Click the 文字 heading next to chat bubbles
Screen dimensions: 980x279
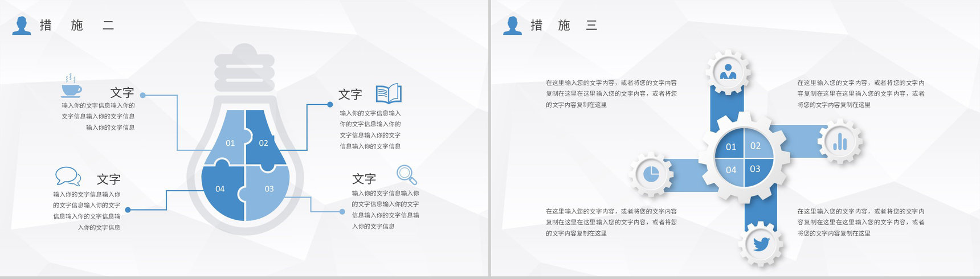click(x=108, y=179)
